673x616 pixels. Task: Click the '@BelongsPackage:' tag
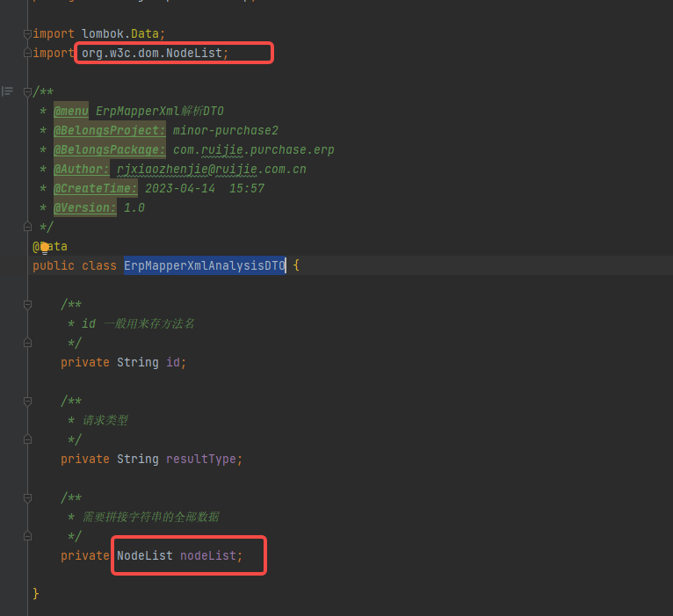[x=110, y=149]
